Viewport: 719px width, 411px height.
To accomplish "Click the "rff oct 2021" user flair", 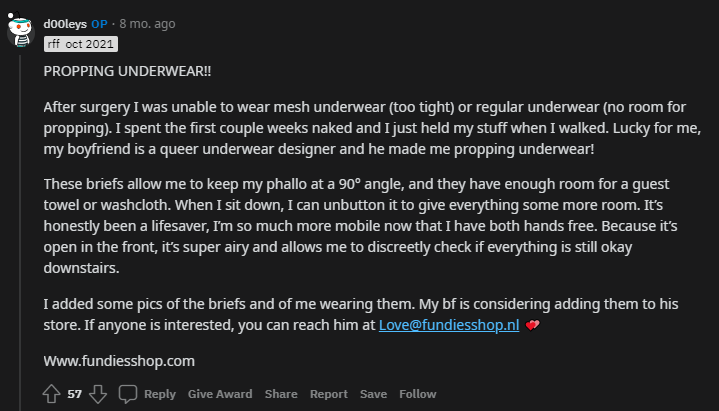I will click(x=82, y=44).
